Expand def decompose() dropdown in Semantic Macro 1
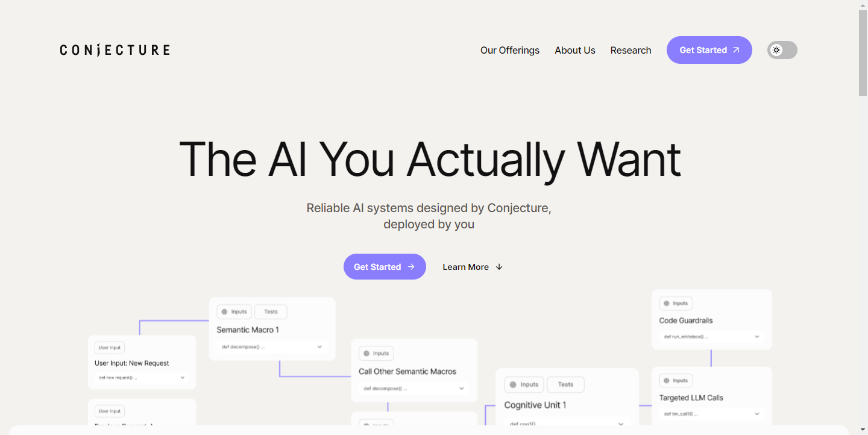 pyautogui.click(x=272, y=347)
